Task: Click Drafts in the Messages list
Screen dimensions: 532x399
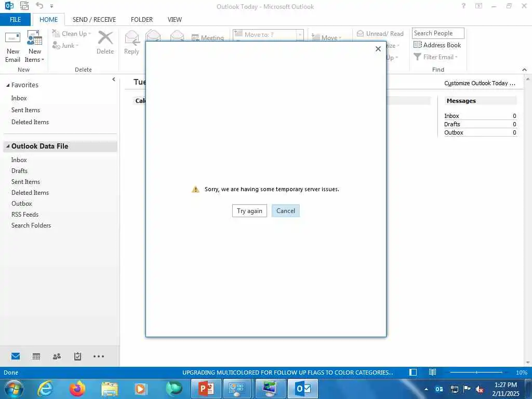Action: [x=453, y=124]
